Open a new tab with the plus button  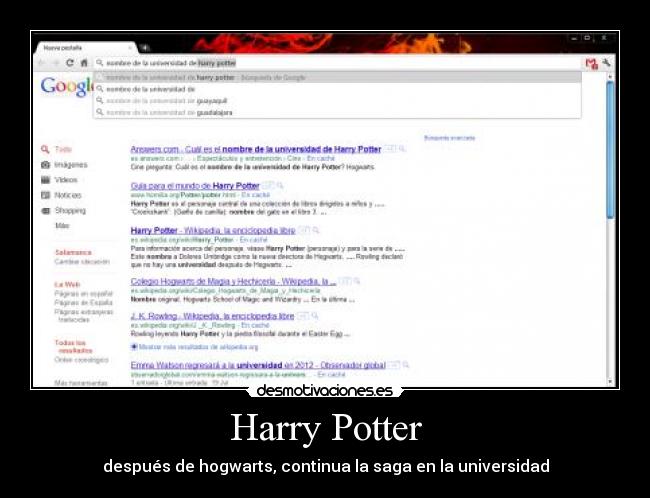(x=145, y=48)
